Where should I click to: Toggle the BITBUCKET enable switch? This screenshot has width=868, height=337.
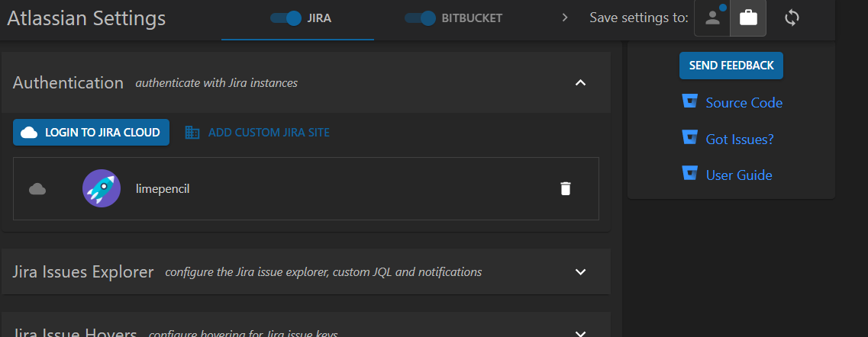point(420,18)
